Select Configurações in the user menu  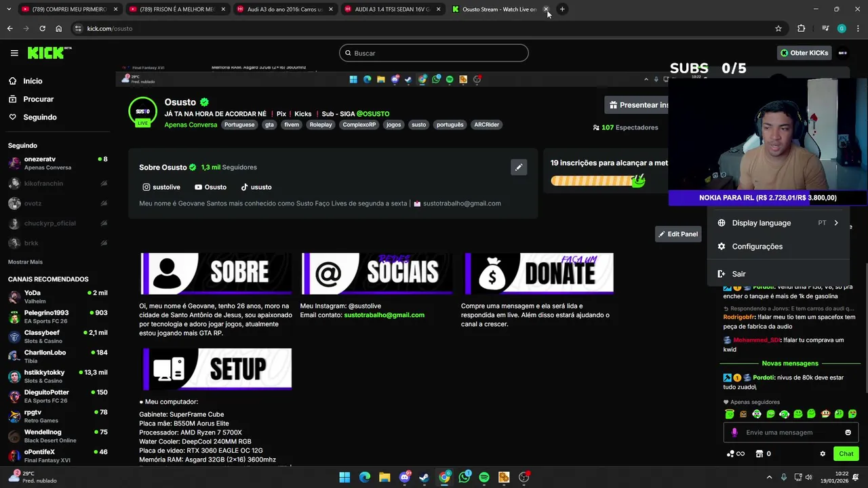tap(778, 247)
